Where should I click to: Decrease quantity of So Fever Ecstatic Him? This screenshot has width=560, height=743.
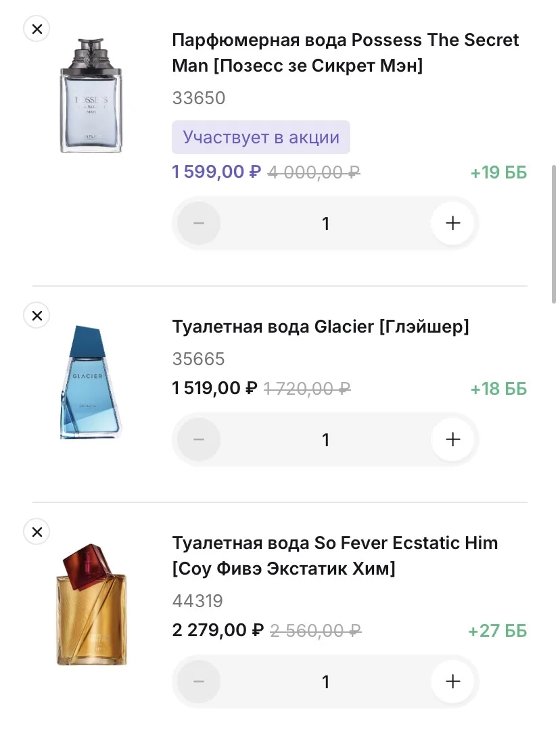(199, 681)
